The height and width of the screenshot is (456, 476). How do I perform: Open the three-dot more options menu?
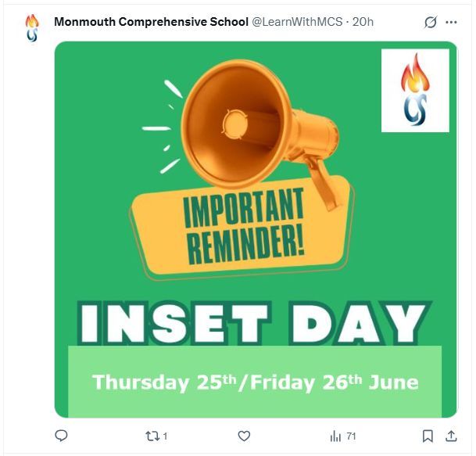click(451, 22)
